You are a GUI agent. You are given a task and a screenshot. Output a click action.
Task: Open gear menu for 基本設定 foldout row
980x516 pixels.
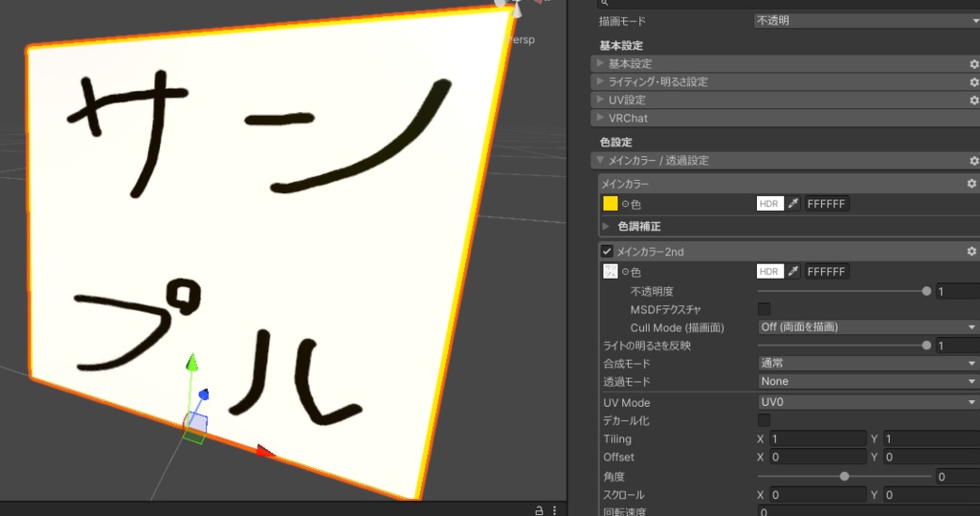tap(973, 64)
